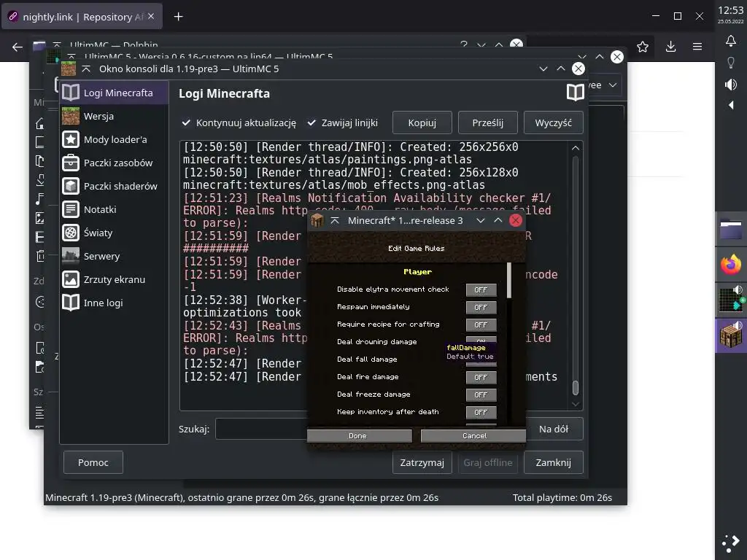
Task: Click the Światy globe icon
Action: tap(71, 233)
